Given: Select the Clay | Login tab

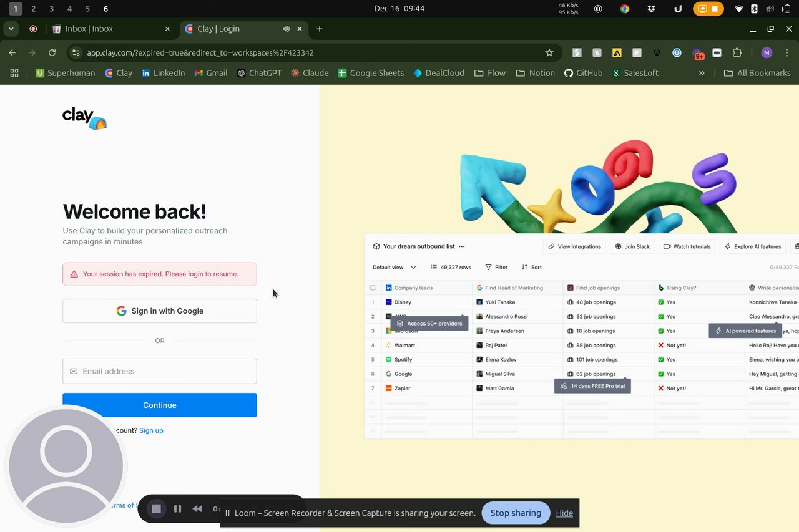Looking at the screenshot, I should (243, 29).
